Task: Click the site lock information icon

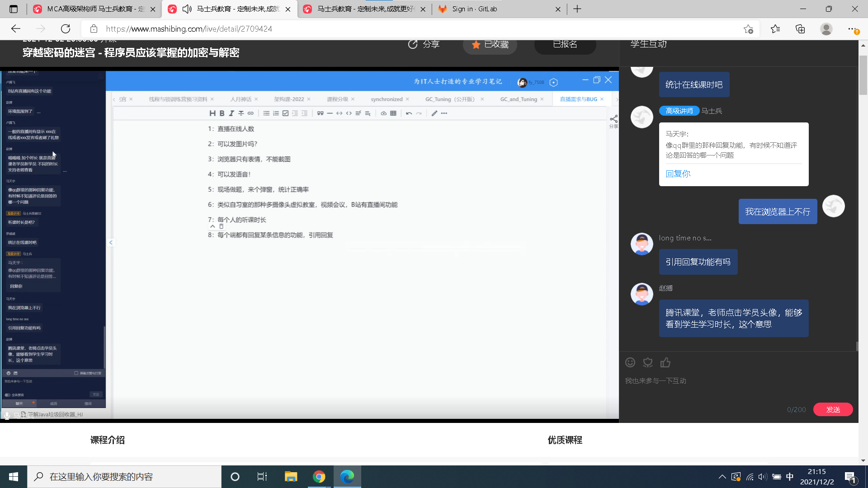Action: (x=94, y=29)
